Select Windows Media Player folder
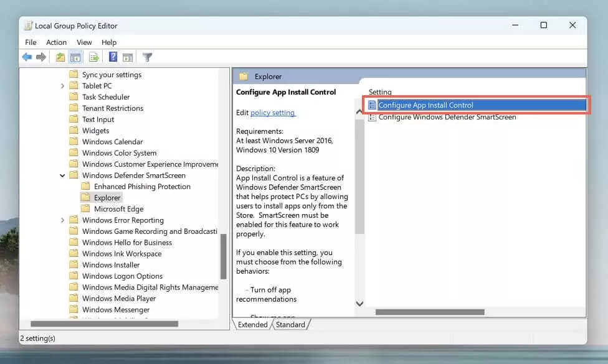Image resolution: width=608 pixels, height=364 pixels. (119, 299)
